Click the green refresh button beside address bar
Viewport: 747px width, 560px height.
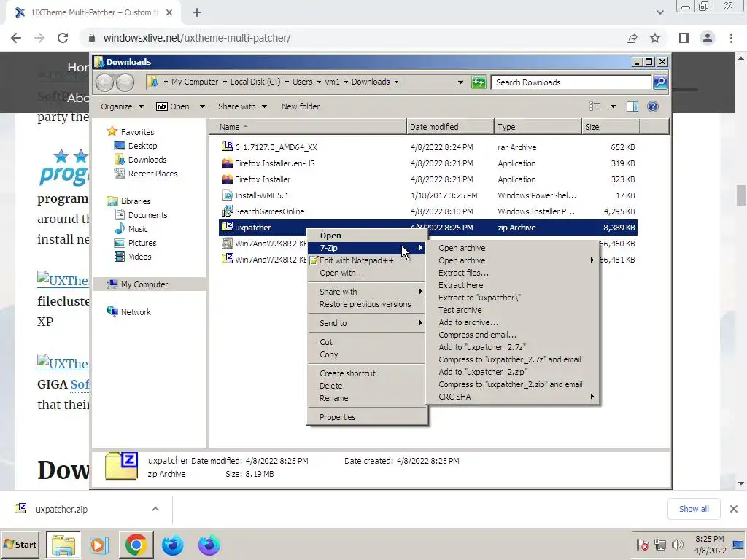(x=478, y=82)
